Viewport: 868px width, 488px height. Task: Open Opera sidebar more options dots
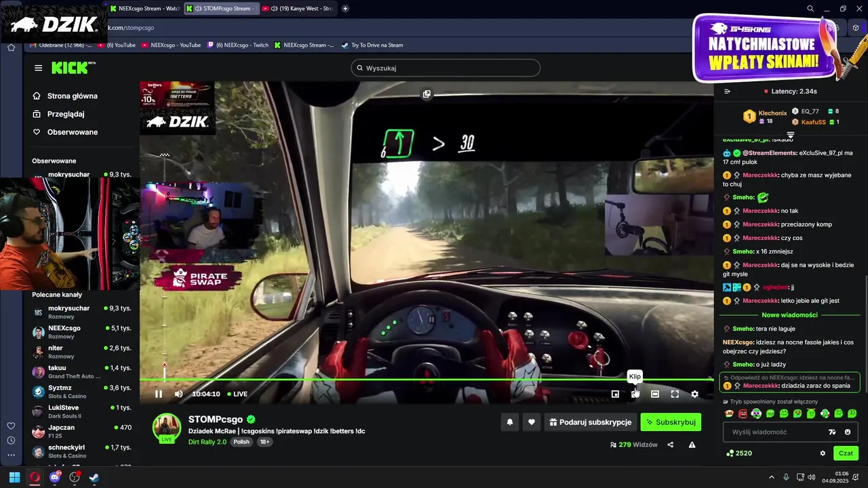(11, 455)
